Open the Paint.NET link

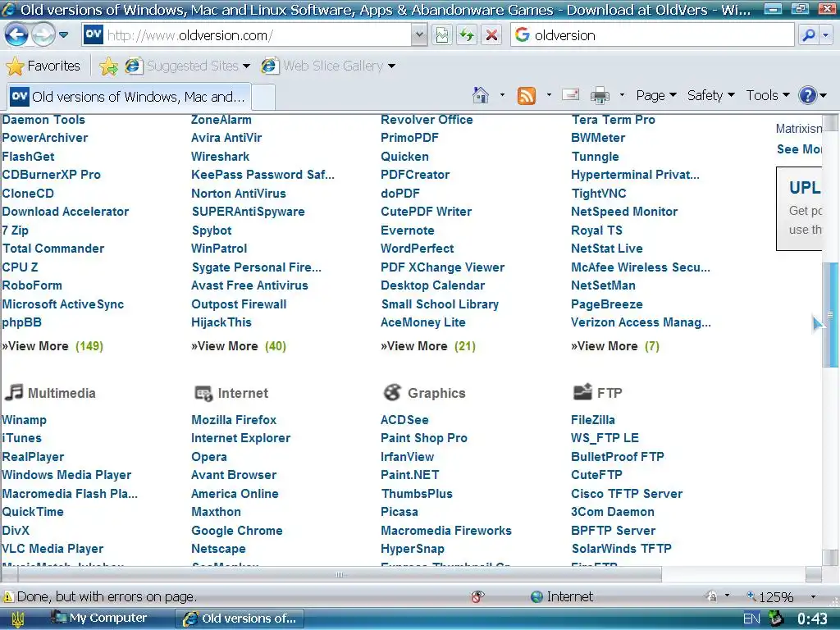(x=410, y=475)
